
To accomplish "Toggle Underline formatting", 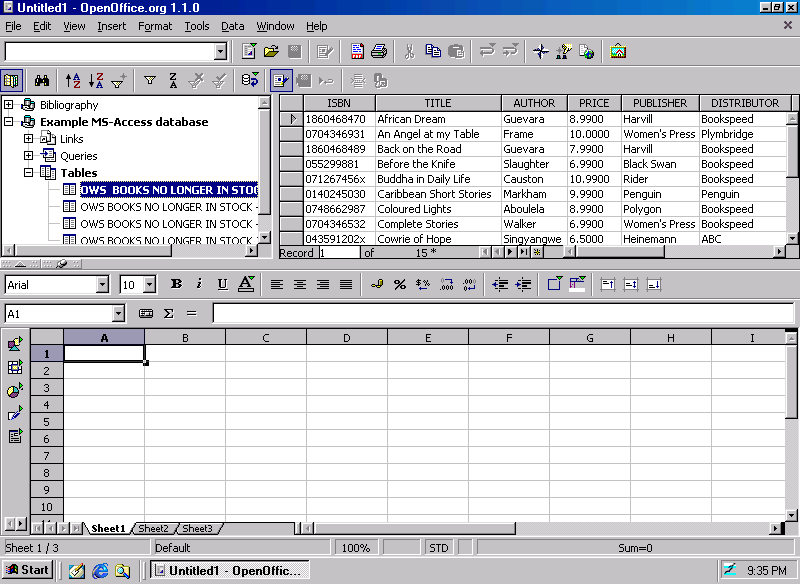I will tap(222, 285).
